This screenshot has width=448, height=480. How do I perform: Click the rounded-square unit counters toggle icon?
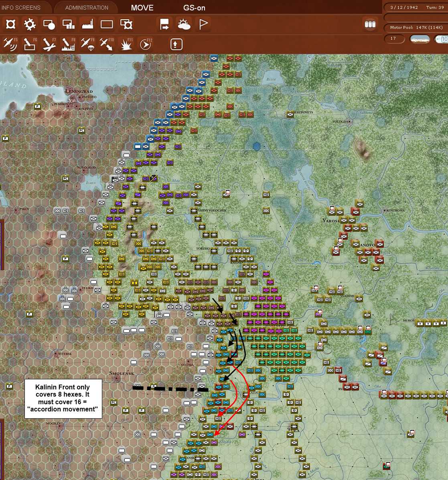tap(10, 24)
